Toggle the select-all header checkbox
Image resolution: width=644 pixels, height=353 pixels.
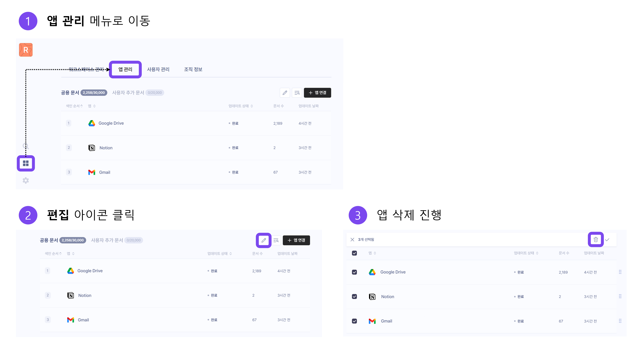tap(354, 253)
